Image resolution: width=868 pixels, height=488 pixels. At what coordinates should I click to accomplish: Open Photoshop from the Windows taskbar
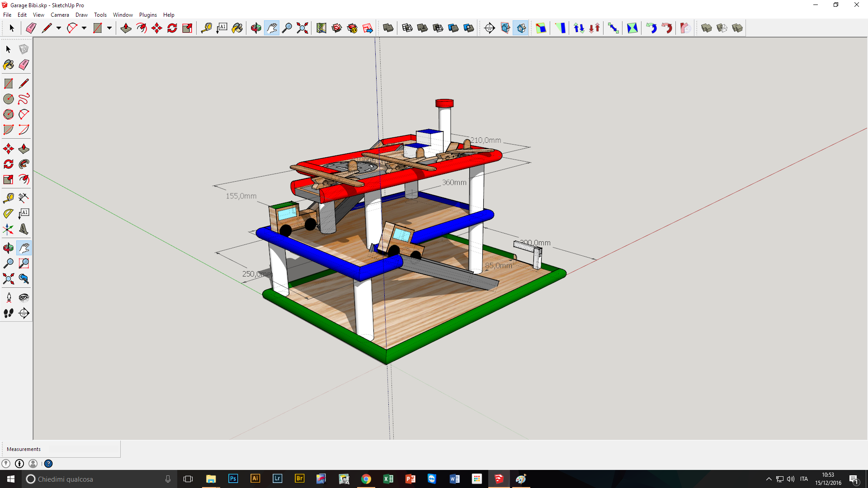[233, 479]
